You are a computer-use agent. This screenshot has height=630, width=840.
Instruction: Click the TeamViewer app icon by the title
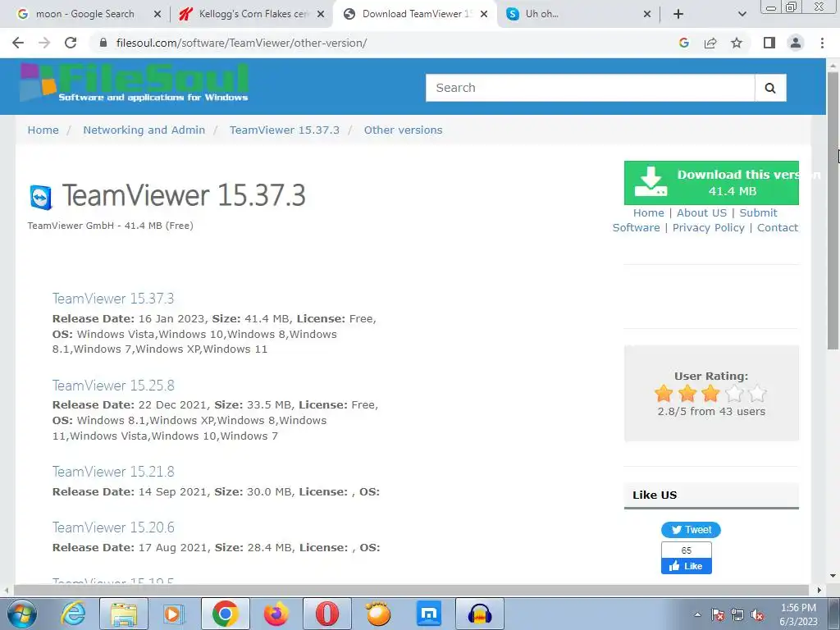click(x=41, y=197)
